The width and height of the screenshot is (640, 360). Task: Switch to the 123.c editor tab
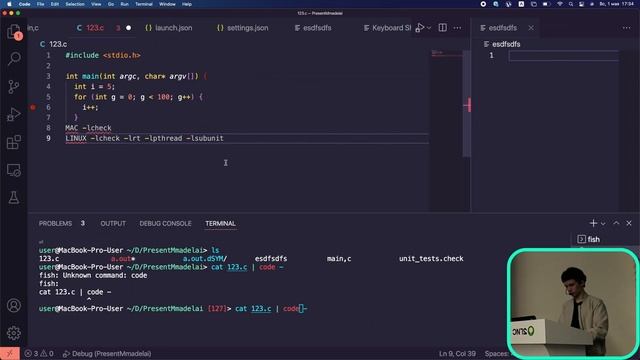click(95, 28)
